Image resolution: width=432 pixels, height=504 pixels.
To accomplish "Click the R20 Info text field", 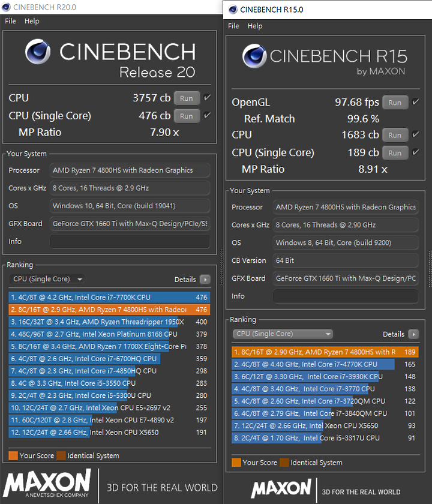I will pyautogui.click(x=130, y=241).
